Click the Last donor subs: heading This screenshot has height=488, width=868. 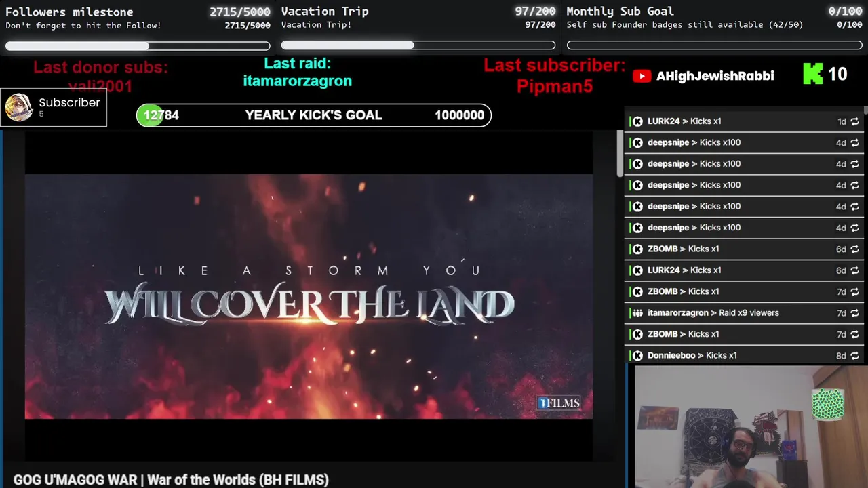coord(100,67)
